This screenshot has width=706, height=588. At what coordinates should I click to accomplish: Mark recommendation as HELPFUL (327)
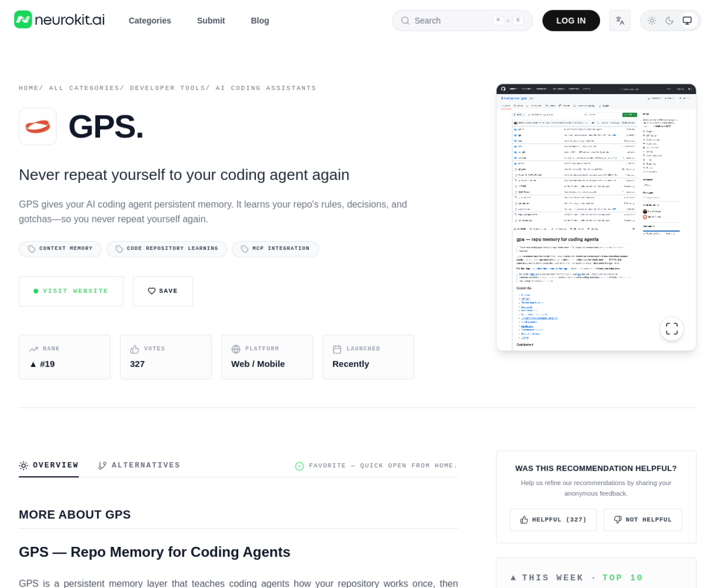click(553, 520)
